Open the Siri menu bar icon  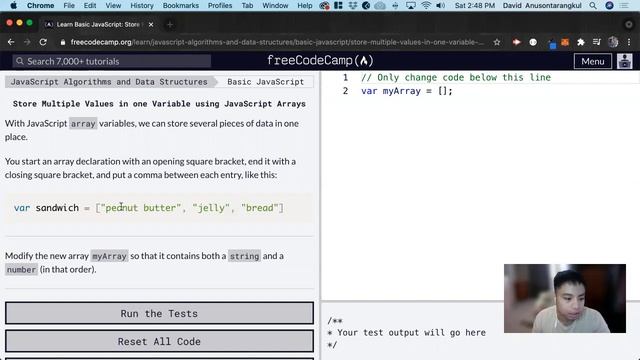(609, 5)
